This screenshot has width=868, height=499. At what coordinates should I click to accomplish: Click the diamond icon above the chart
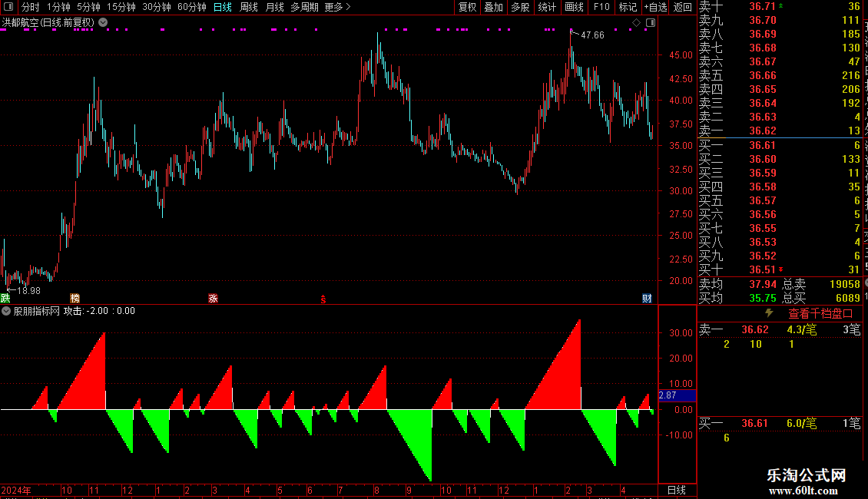click(637, 23)
